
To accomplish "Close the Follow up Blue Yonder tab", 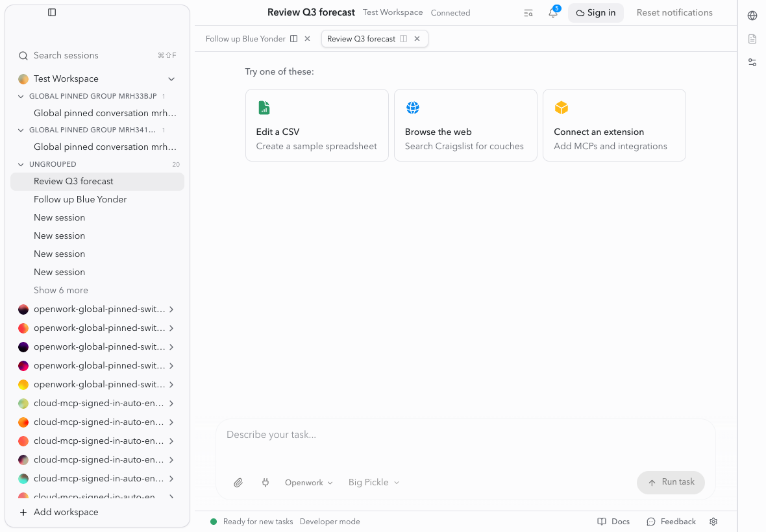I will [x=307, y=38].
